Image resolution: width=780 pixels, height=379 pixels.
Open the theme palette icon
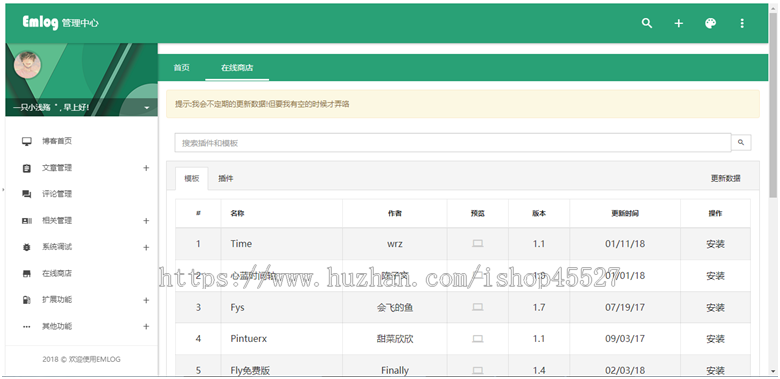710,23
